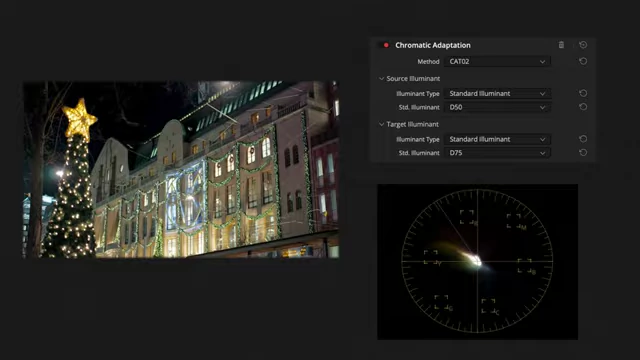Open the Target Std. Illuminant dropdown showing D75
Image resolution: width=640 pixels, height=360 pixels.
click(497, 153)
